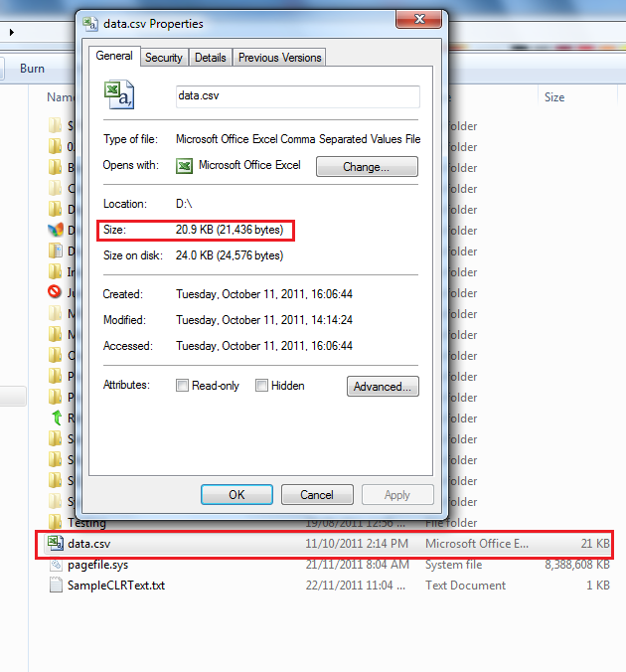This screenshot has height=672, width=626.
Task: Click the red blocked-circle folder icon in list
Action: coord(55,292)
